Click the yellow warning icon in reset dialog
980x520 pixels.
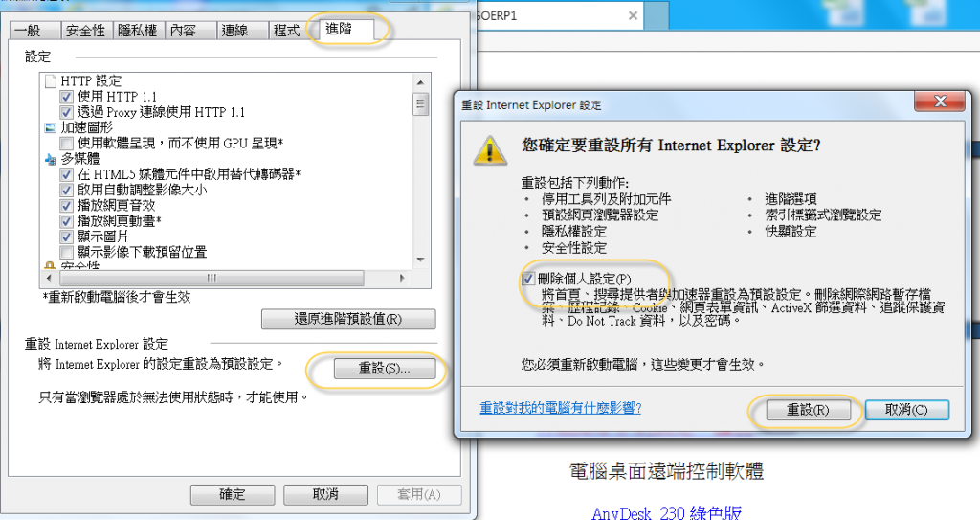(489, 150)
